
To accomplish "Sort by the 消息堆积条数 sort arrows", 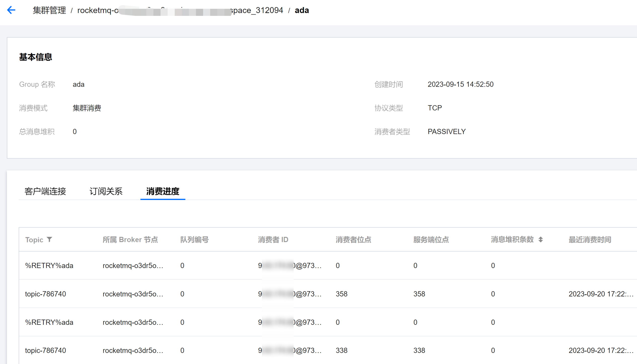I will click(x=540, y=239).
